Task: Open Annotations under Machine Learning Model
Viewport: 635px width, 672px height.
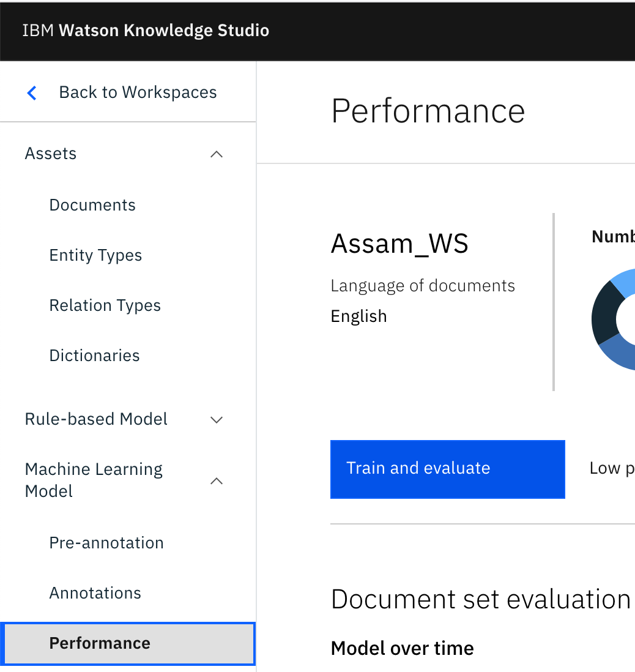Action: pyautogui.click(x=95, y=592)
